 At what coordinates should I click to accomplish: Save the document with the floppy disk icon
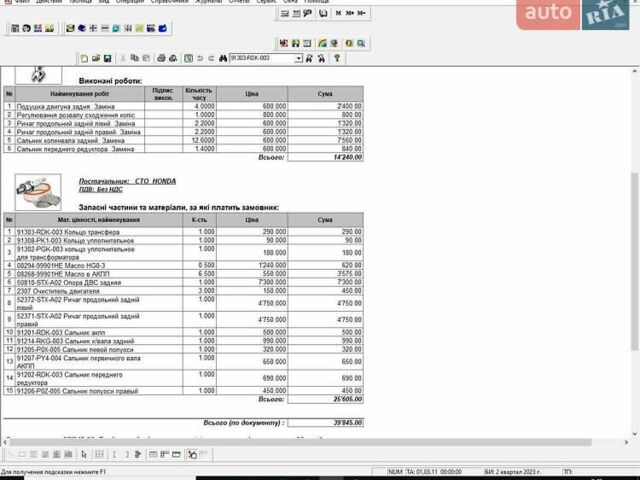tap(107, 59)
